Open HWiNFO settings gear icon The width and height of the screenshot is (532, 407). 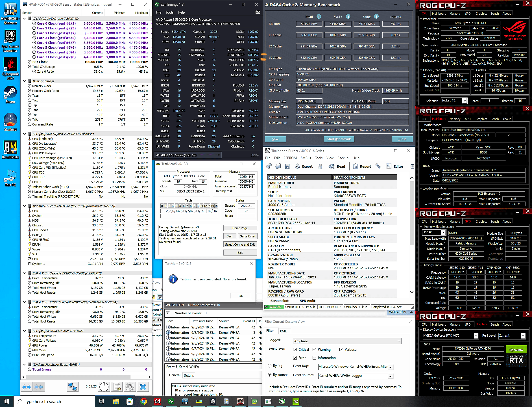pyautogui.click(x=130, y=387)
